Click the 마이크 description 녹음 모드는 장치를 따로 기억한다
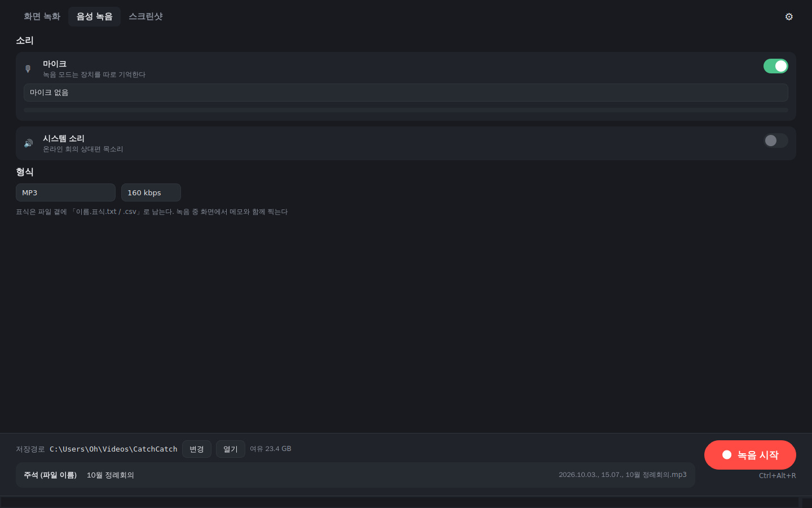 [x=94, y=75]
